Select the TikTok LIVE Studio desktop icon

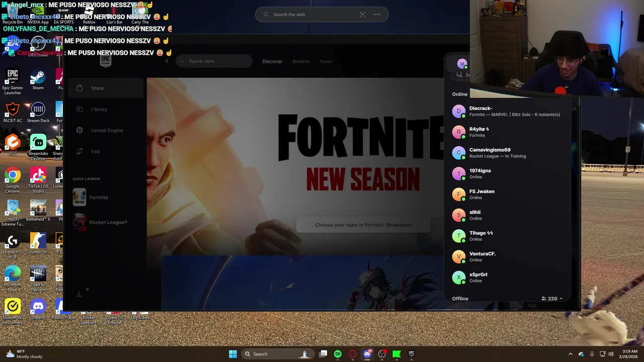click(x=38, y=180)
